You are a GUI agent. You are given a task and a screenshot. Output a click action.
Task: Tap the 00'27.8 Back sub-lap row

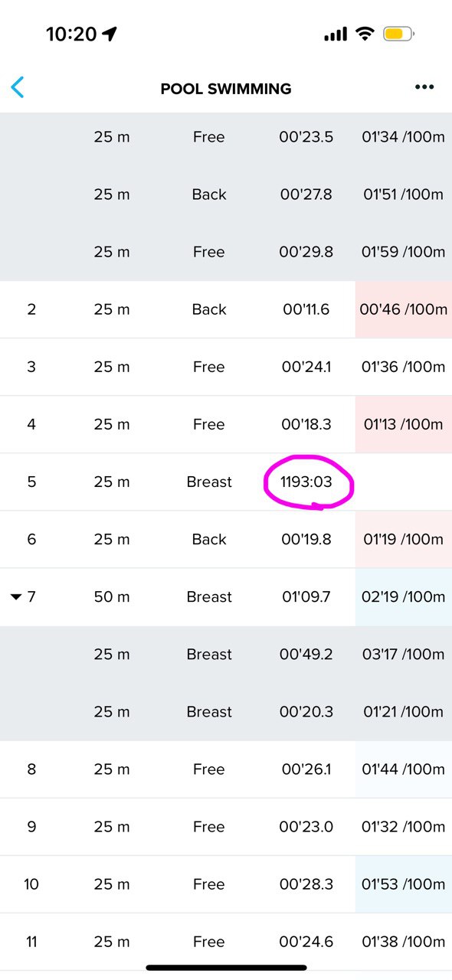click(226, 194)
